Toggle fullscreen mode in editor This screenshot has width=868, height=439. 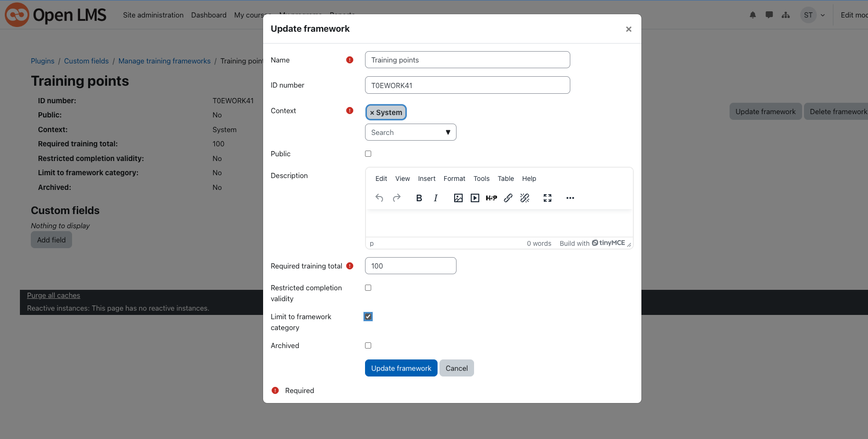point(548,198)
